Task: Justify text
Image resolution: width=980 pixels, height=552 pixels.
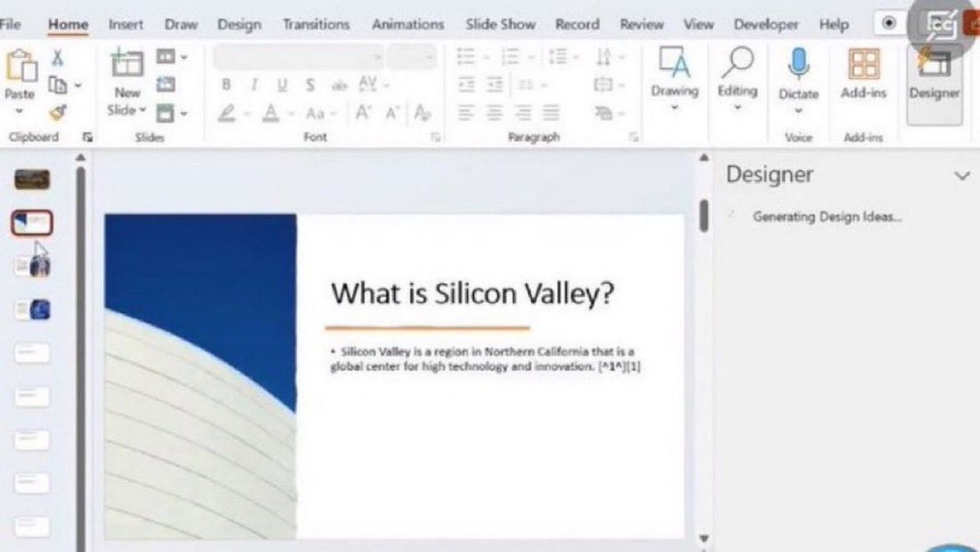Action: [x=551, y=113]
